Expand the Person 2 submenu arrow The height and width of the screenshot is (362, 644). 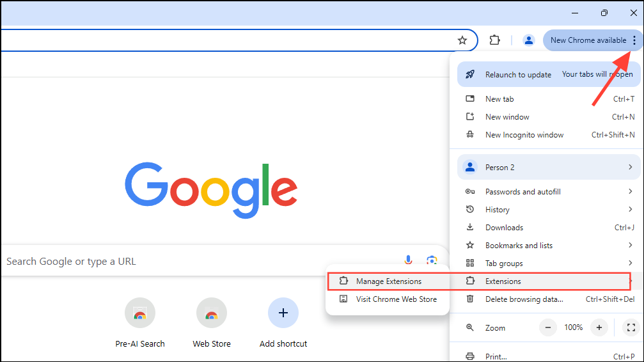(x=630, y=167)
